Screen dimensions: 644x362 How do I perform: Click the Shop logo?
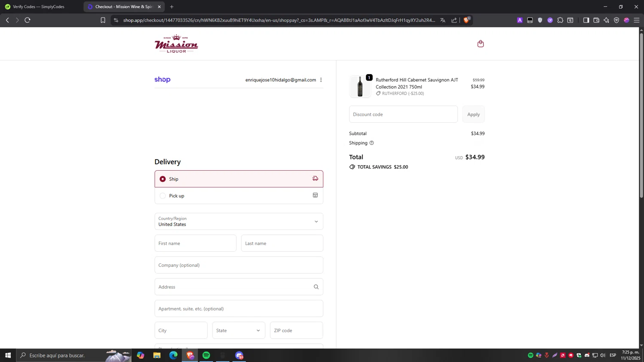pyautogui.click(x=162, y=80)
